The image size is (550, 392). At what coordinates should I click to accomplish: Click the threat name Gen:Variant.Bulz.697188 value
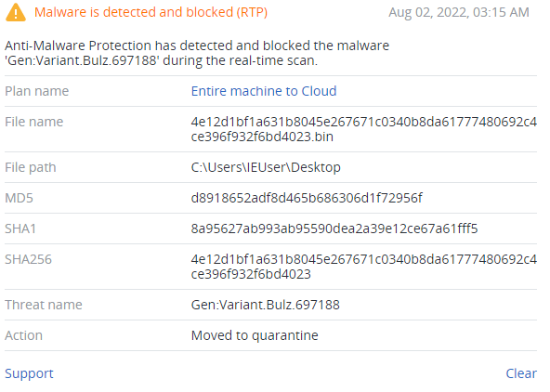click(x=265, y=305)
